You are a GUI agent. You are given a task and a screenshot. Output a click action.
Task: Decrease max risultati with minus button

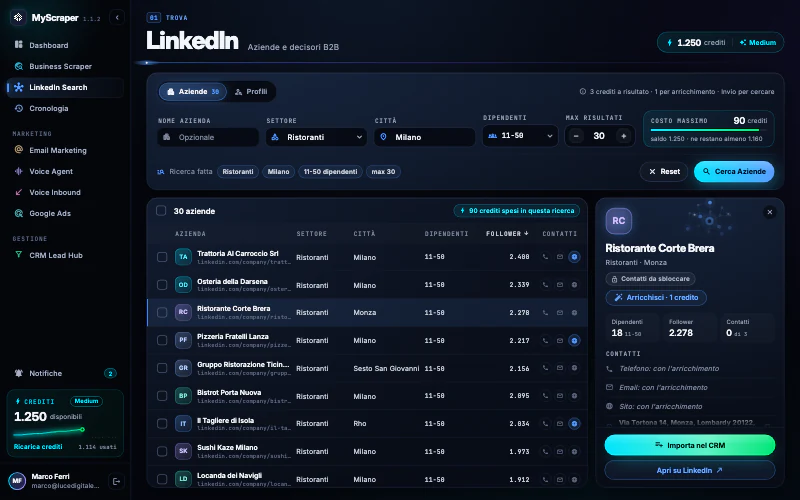[x=576, y=136]
